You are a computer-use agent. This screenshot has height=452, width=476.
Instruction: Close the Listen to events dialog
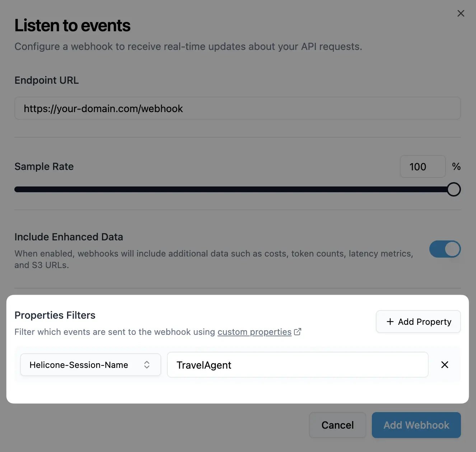tap(461, 13)
